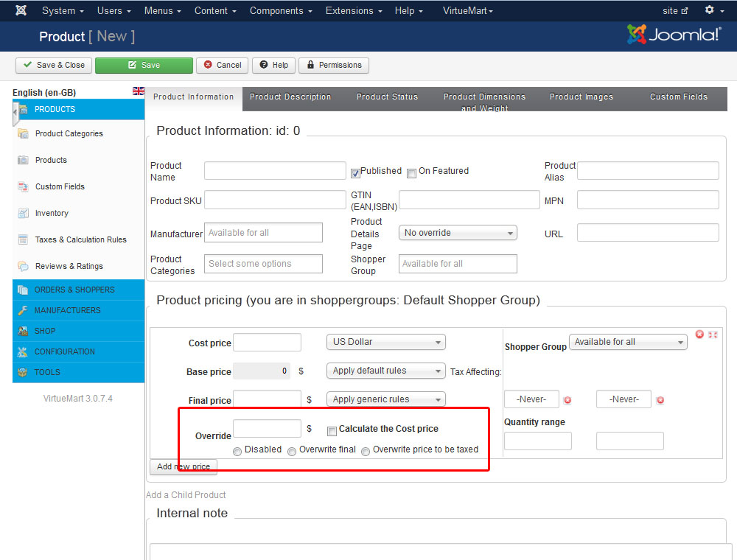Open the VirtueMart menu
The width and height of the screenshot is (737, 560).
(x=468, y=10)
